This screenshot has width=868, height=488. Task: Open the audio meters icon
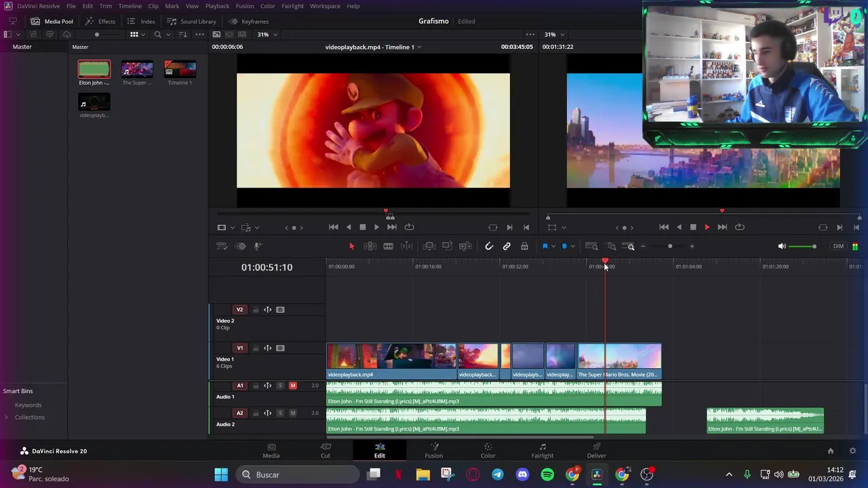(x=855, y=246)
